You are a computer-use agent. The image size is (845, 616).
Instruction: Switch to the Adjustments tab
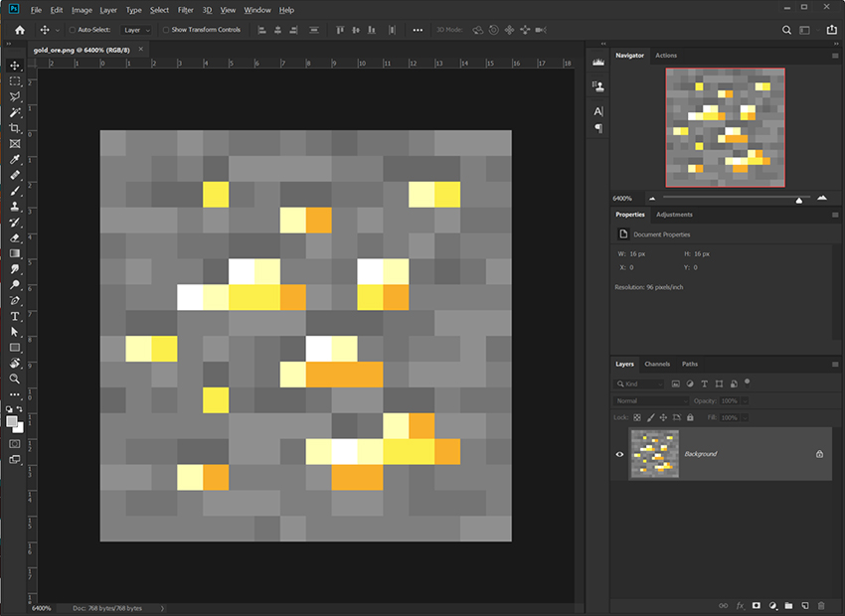pyautogui.click(x=674, y=215)
